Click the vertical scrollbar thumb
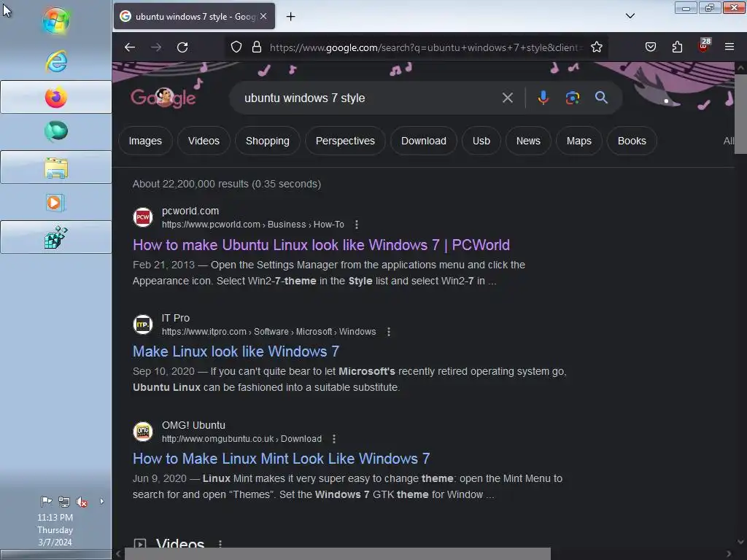The width and height of the screenshot is (747, 560). pos(740,114)
